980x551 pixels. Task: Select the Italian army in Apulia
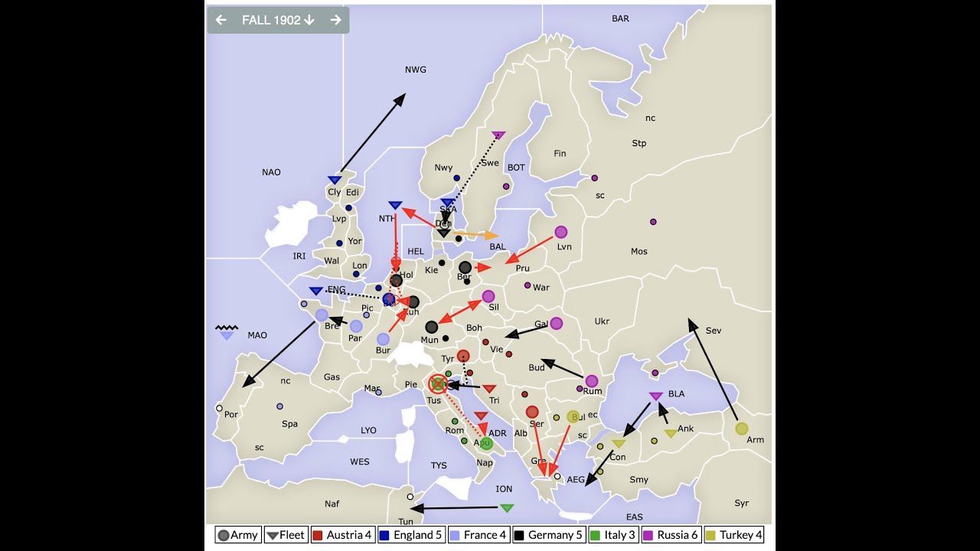click(x=486, y=443)
